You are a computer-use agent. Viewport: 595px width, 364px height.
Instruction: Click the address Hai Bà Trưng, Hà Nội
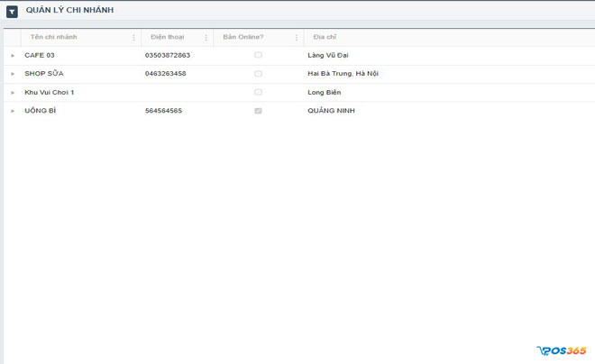pos(343,73)
